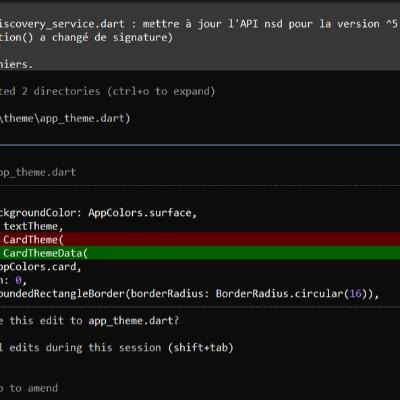Screen dimensions: 400x400
Task: Click the 'a changé de signature)' text
Action: [106, 37]
